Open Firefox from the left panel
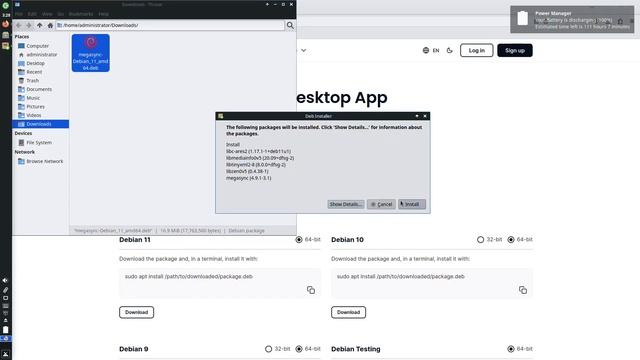Viewport: 640px width, 360px height. click(6, 24)
